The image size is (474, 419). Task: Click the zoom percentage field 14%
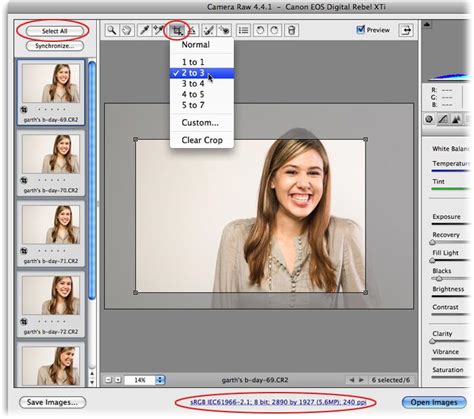(140, 380)
